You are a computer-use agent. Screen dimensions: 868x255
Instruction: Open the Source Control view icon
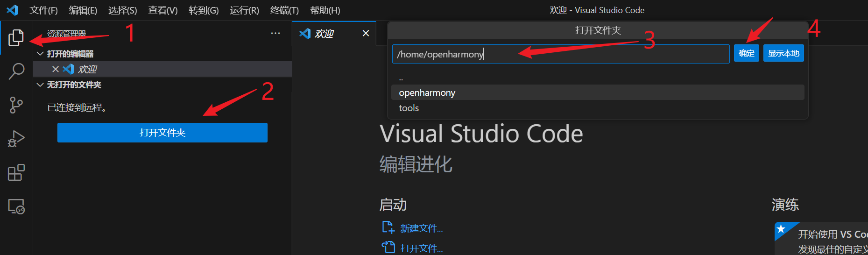click(x=16, y=105)
